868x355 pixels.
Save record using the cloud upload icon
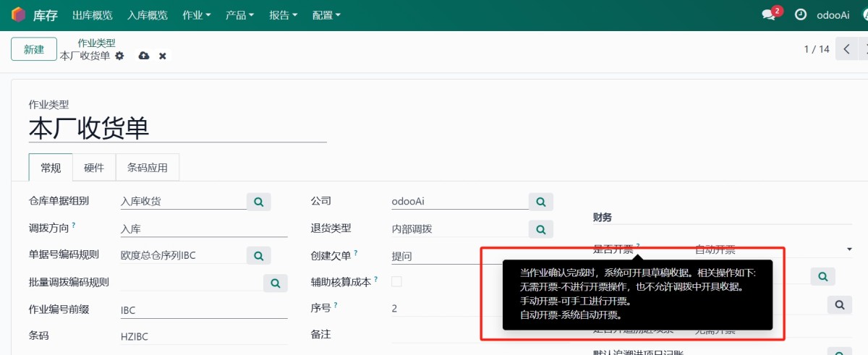144,56
